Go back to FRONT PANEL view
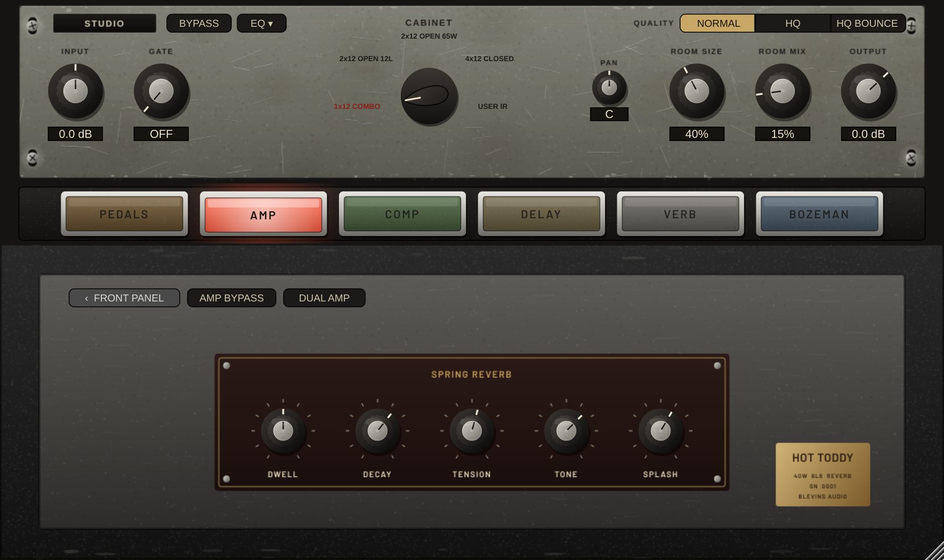Viewport: 944px width, 560px height. tap(124, 298)
